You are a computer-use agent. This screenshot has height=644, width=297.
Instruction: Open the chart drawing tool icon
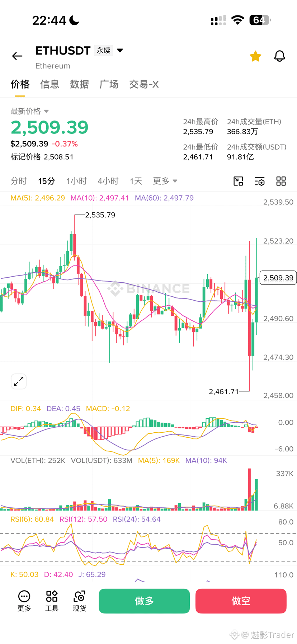coord(238,181)
